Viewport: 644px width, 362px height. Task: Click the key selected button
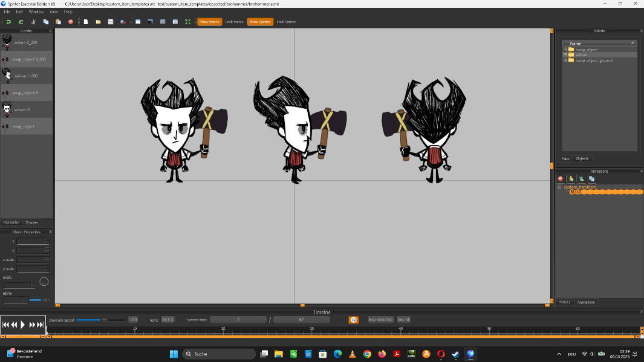click(x=381, y=320)
